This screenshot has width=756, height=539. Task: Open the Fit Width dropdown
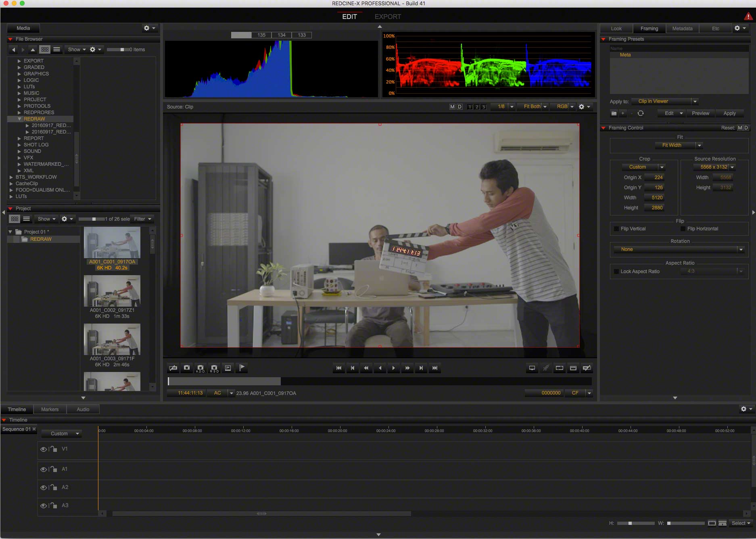click(x=679, y=145)
